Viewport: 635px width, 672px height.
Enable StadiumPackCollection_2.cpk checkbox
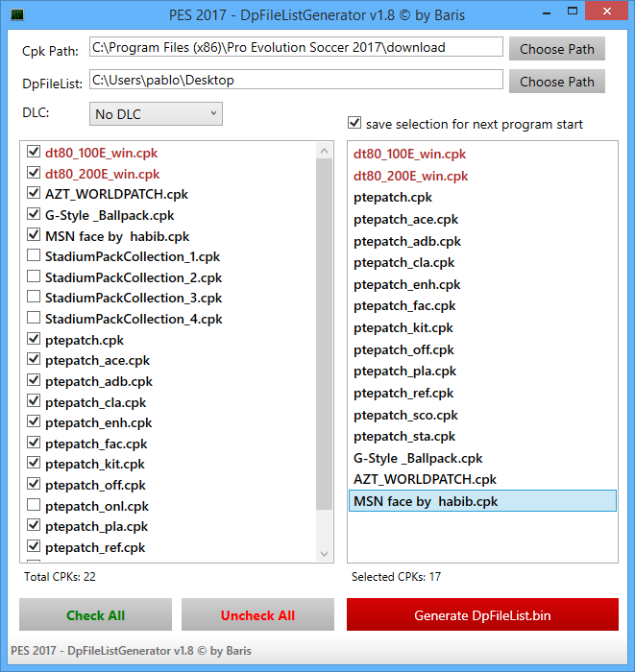tap(34, 276)
